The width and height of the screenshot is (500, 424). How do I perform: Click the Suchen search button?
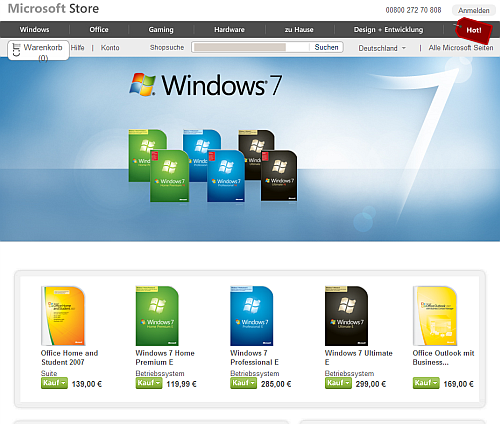tap(326, 47)
